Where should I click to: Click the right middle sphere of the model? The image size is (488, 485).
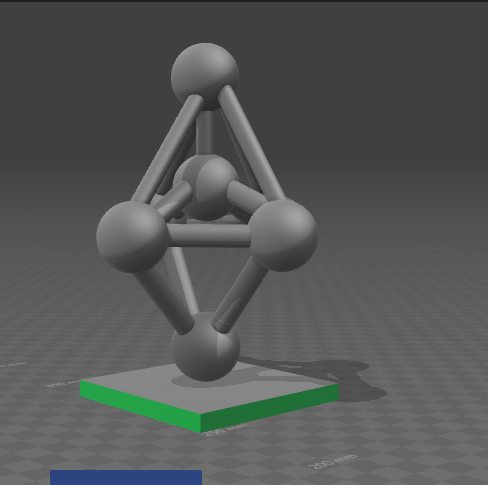(x=283, y=235)
